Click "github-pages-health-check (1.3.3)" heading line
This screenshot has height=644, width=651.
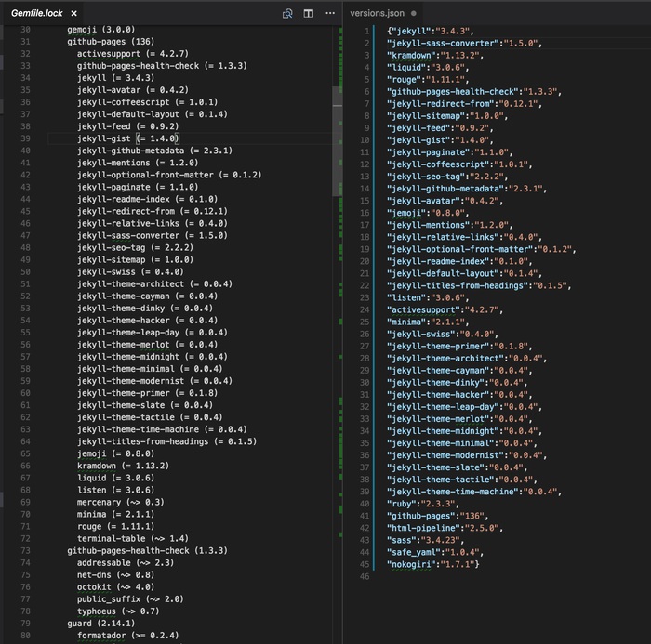pos(147,551)
